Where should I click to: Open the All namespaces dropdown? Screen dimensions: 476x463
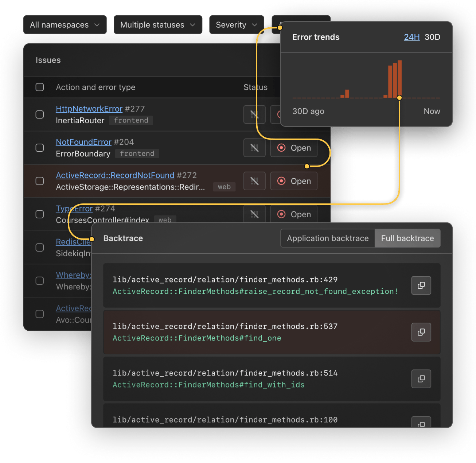[x=65, y=25]
